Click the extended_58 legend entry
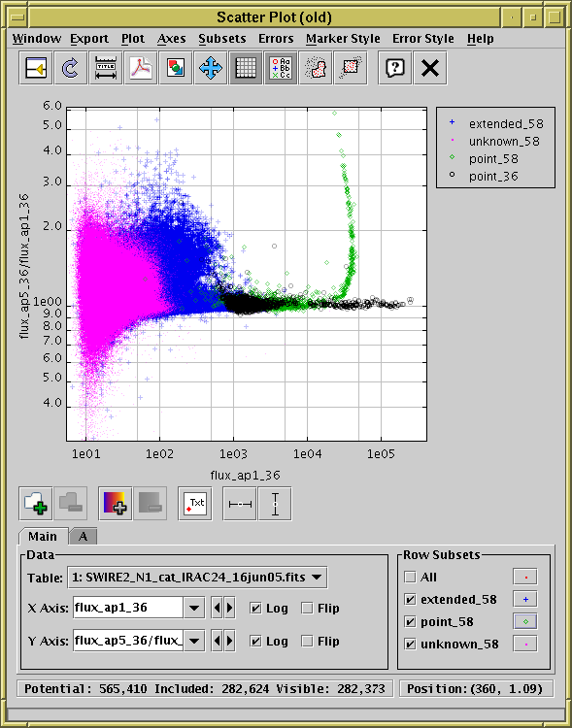This screenshot has width=572, height=728. (x=495, y=124)
